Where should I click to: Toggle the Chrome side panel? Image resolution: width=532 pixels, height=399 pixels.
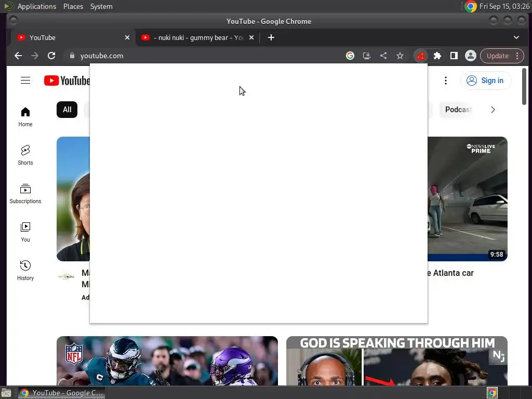coord(454,56)
